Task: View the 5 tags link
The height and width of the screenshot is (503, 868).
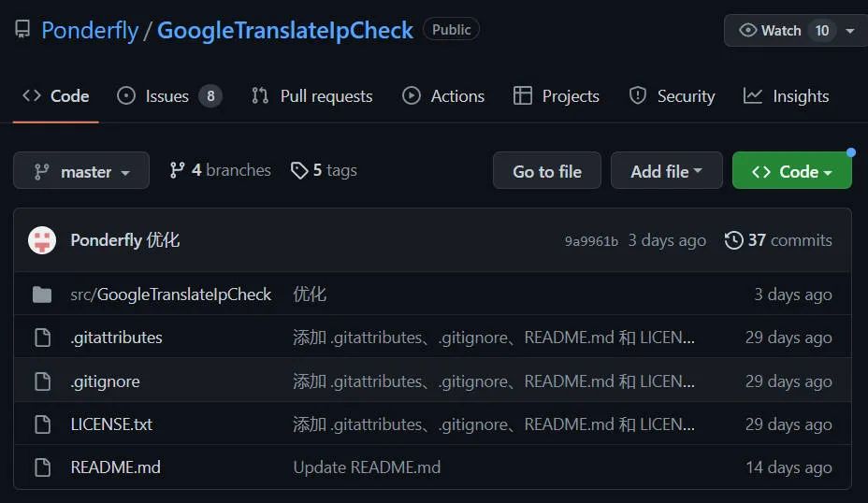Action: point(324,170)
